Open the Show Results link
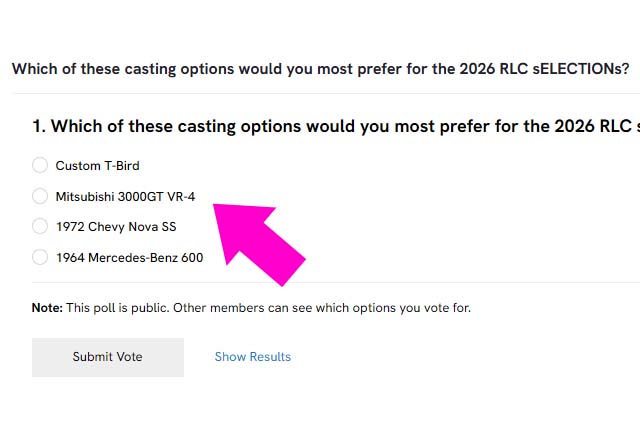The width and height of the screenshot is (640, 427). 253,357
